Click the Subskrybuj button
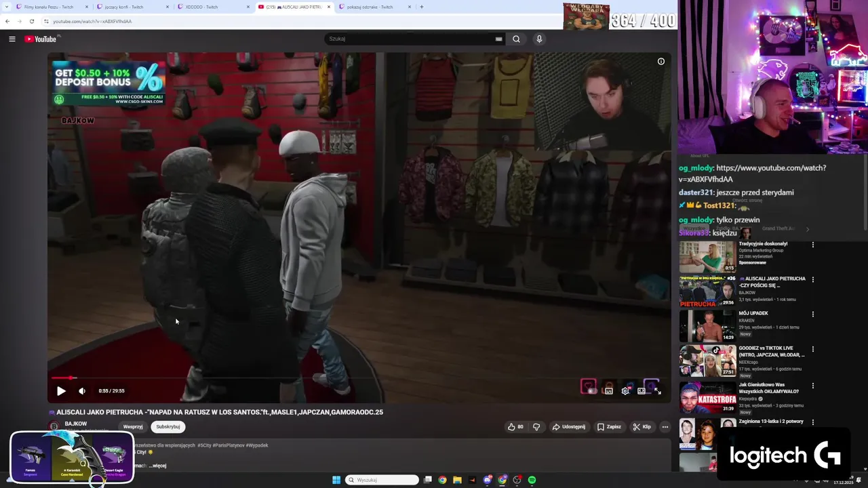The height and width of the screenshot is (488, 868). coord(168,427)
